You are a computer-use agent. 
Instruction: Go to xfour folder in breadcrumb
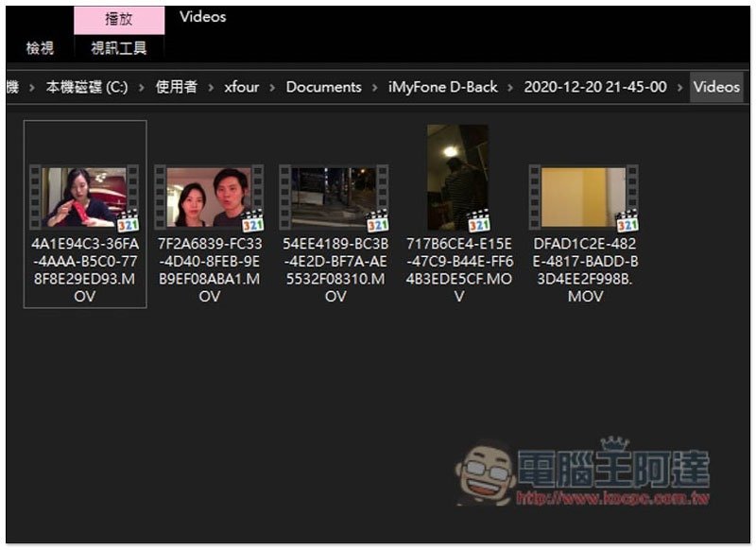[x=241, y=87]
